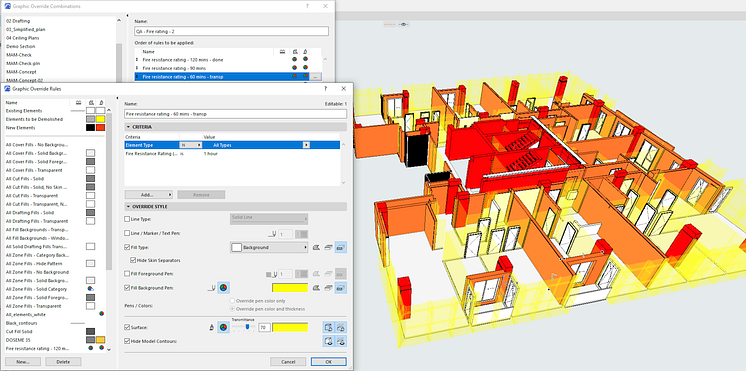Screen dimensions: 746x371
Task: Open the Fill Type Background dropdown
Action: 269,247
